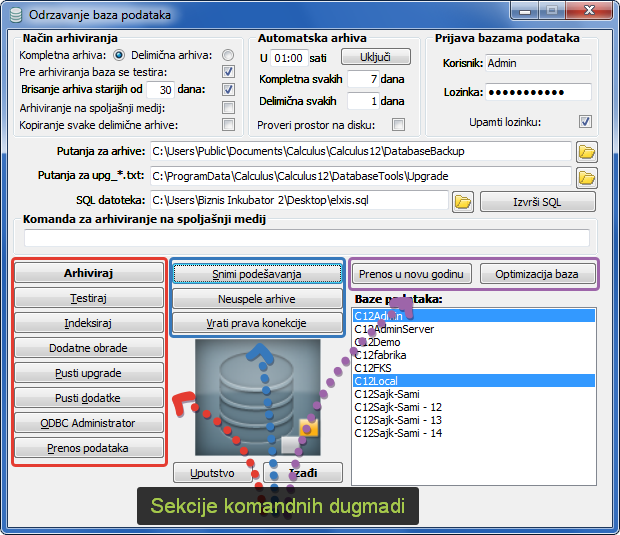Toggle Upamti lozinku checkbox
Screen dimensions: 620x535
coord(585,122)
